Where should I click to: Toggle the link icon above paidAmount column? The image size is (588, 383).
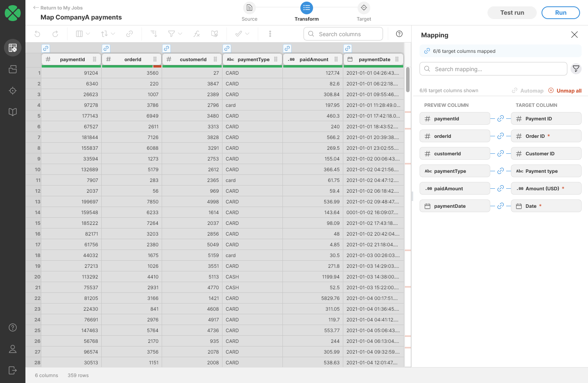[287, 48]
